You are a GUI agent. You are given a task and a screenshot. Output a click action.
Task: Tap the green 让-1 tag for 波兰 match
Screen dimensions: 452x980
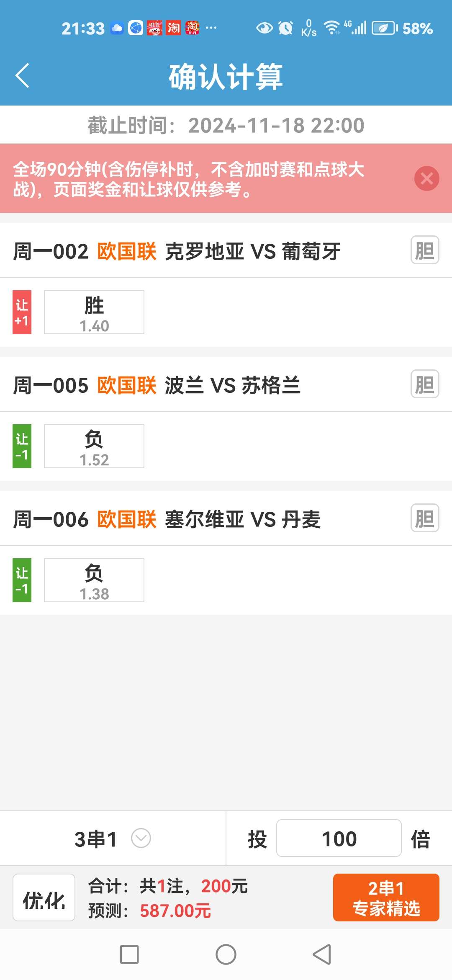pyautogui.click(x=22, y=446)
